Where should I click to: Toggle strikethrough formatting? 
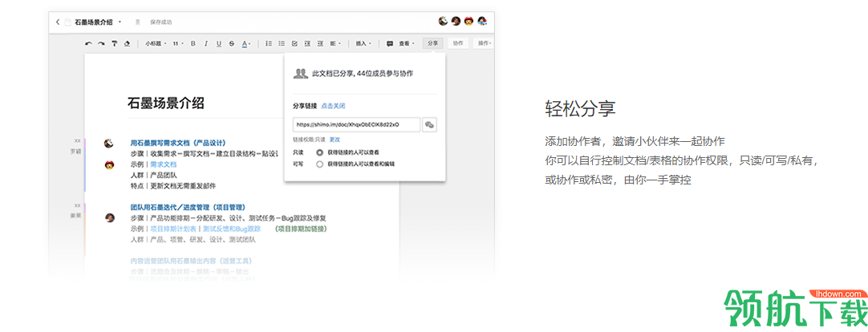tap(231, 43)
